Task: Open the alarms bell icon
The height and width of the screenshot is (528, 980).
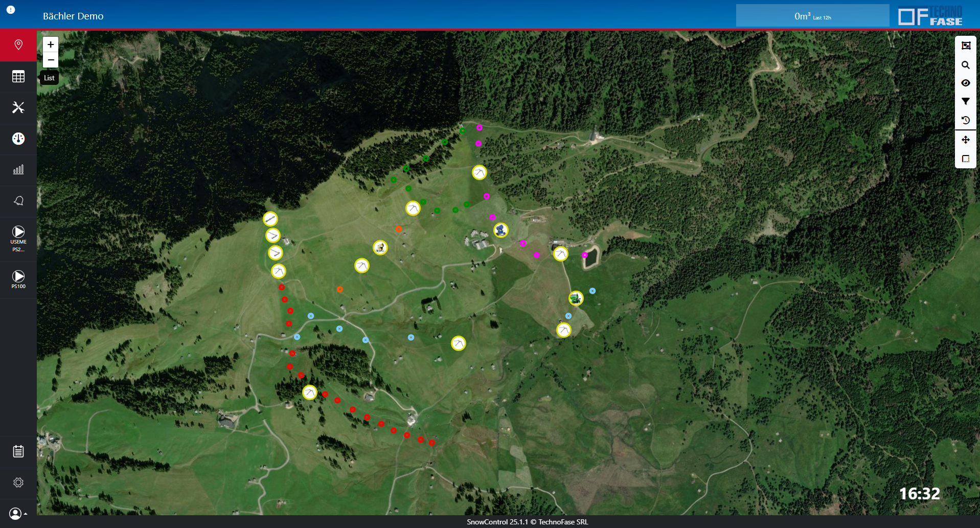Action: tap(18, 201)
